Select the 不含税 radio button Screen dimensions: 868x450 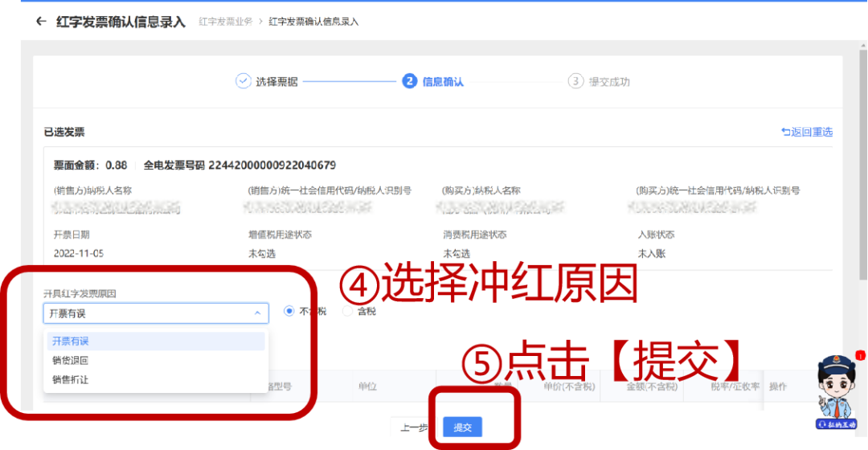tap(289, 311)
